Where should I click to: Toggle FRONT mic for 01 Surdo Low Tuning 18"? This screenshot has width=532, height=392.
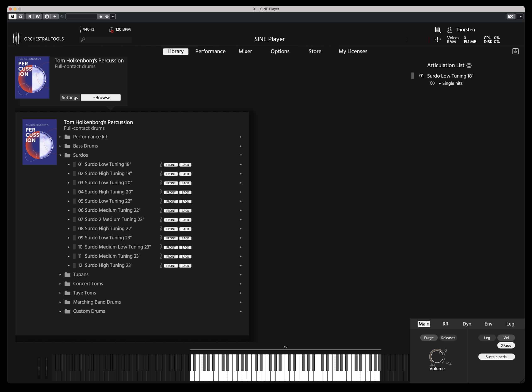point(171,165)
